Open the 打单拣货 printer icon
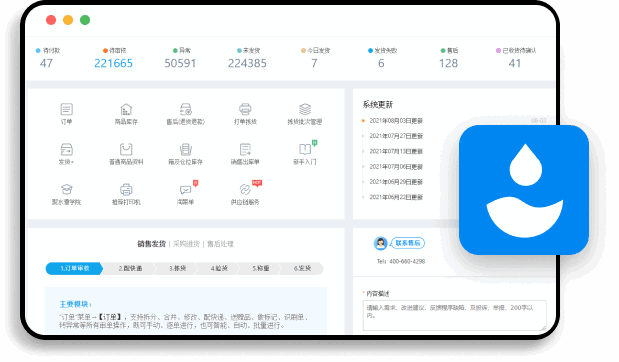Image resolution: width=619 pixels, height=362 pixels. 245,109
